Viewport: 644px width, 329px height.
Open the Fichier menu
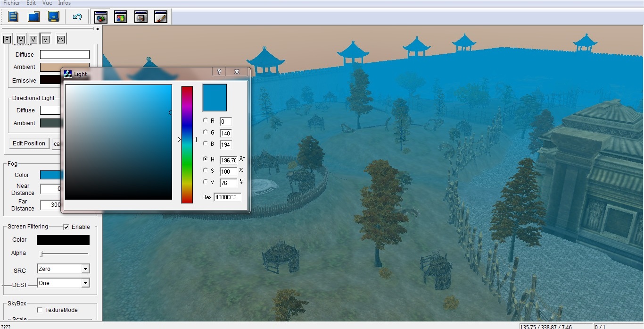click(x=12, y=3)
